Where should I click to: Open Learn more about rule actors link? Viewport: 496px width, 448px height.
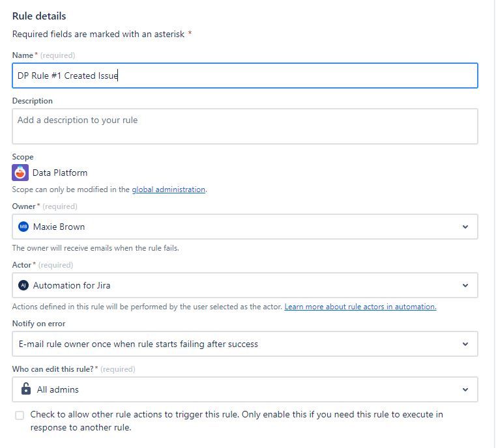(360, 307)
